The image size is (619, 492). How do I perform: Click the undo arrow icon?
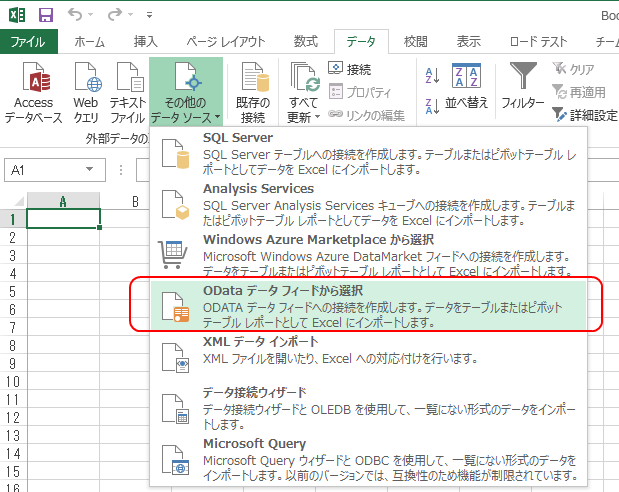pos(78,15)
